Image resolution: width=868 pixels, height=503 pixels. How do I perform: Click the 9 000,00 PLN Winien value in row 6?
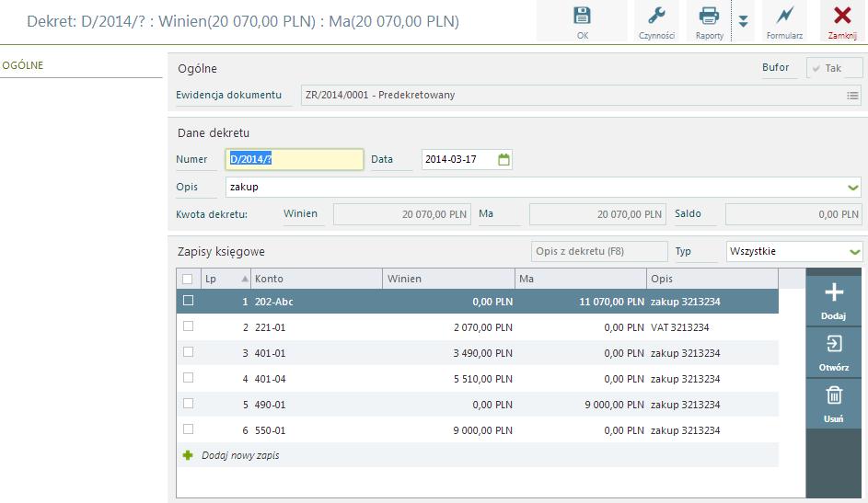point(482,430)
